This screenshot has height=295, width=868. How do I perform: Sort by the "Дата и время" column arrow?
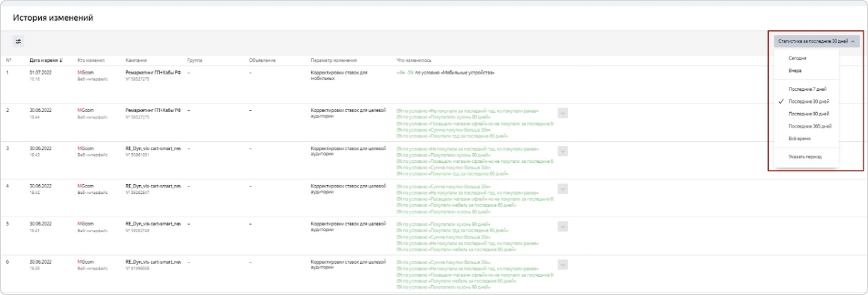point(61,60)
